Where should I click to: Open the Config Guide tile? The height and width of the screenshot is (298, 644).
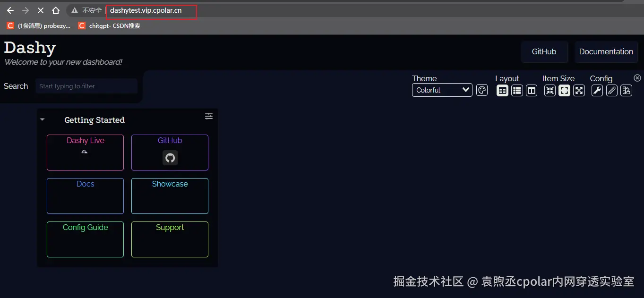point(85,239)
